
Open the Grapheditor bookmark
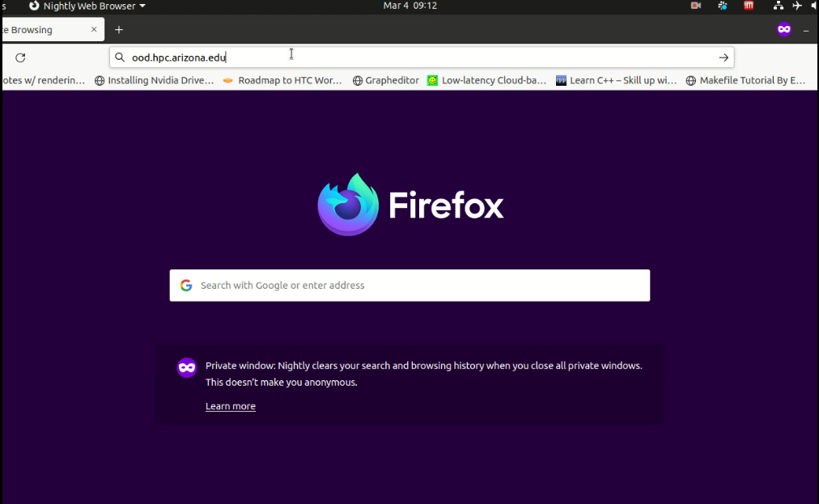point(385,80)
